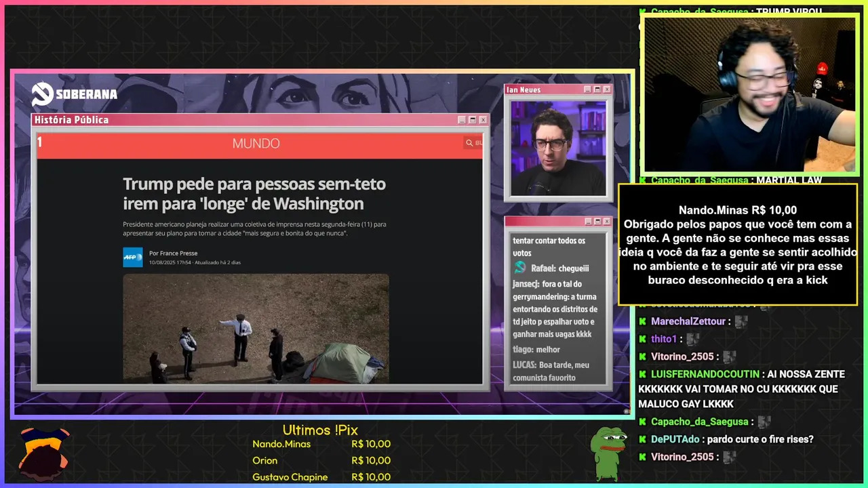Click Rafael's 'chegueiii' message in inner chat

(574, 268)
